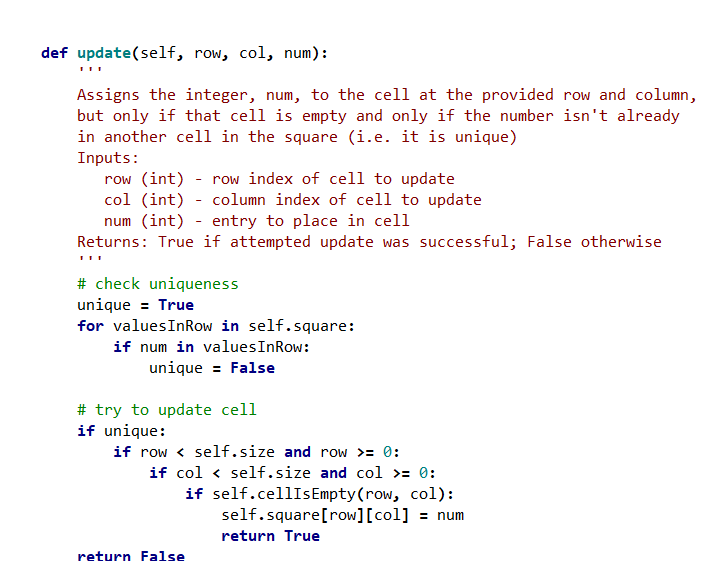Image resolution: width=723 pixels, height=561 pixels.
Task: Click the '# try to update cell' comment
Action: point(167,410)
